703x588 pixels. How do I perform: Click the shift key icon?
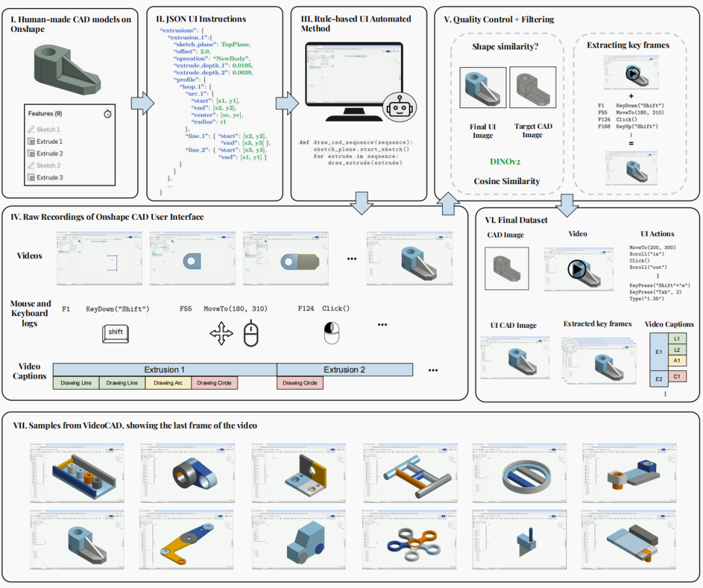coord(116,332)
